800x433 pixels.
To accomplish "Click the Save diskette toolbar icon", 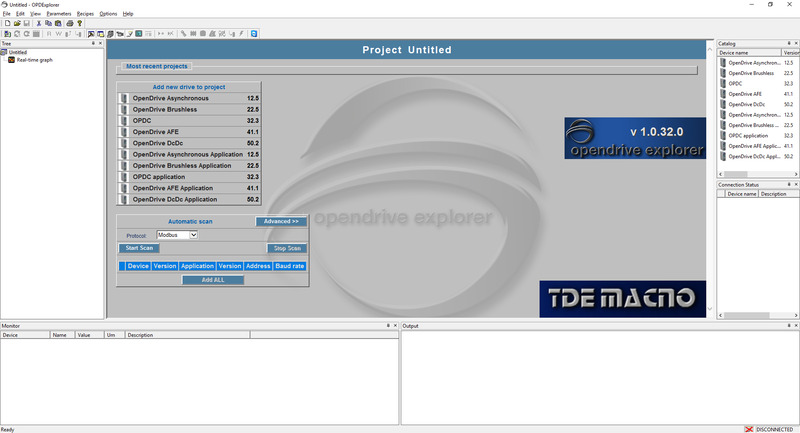I will (27, 23).
